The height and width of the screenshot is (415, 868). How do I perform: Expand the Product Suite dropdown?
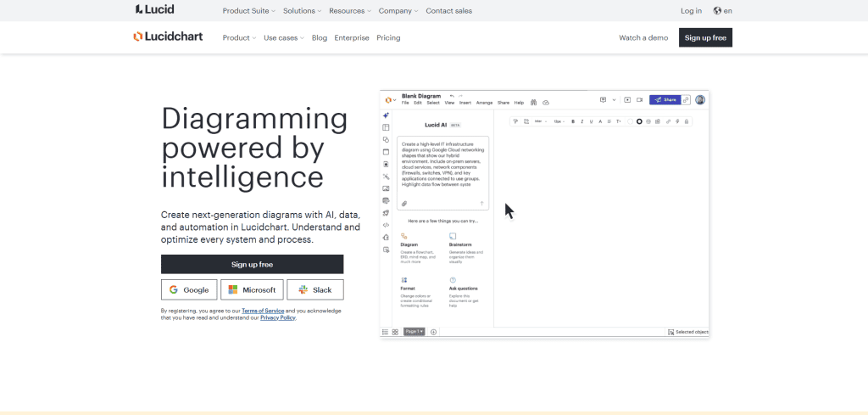point(248,11)
